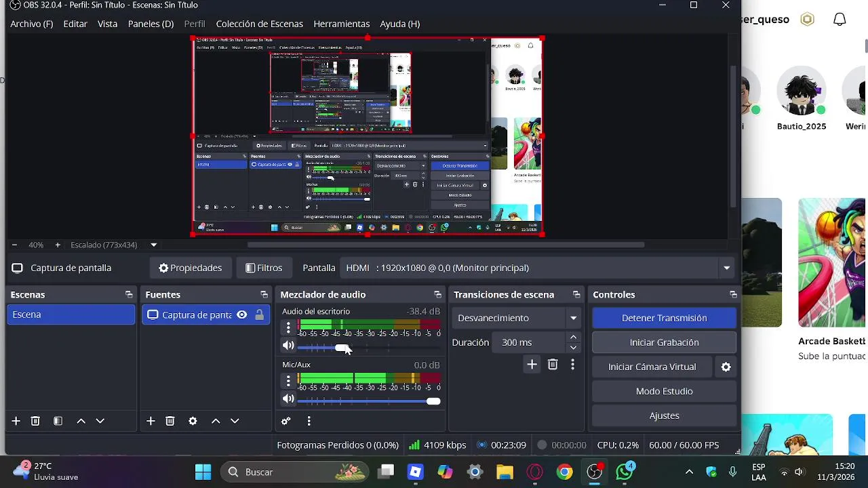Viewport: 868px width, 488px height.
Task: Zoom out preview with minus icon
Action: click(x=14, y=245)
